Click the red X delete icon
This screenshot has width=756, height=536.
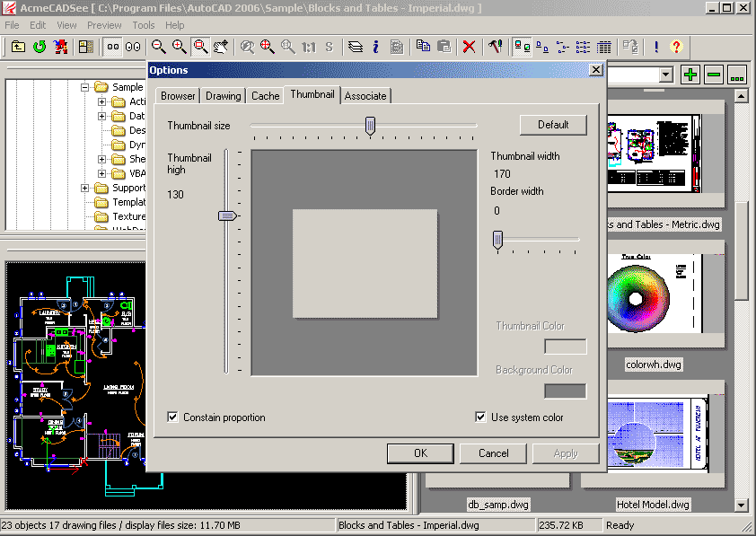[469, 47]
